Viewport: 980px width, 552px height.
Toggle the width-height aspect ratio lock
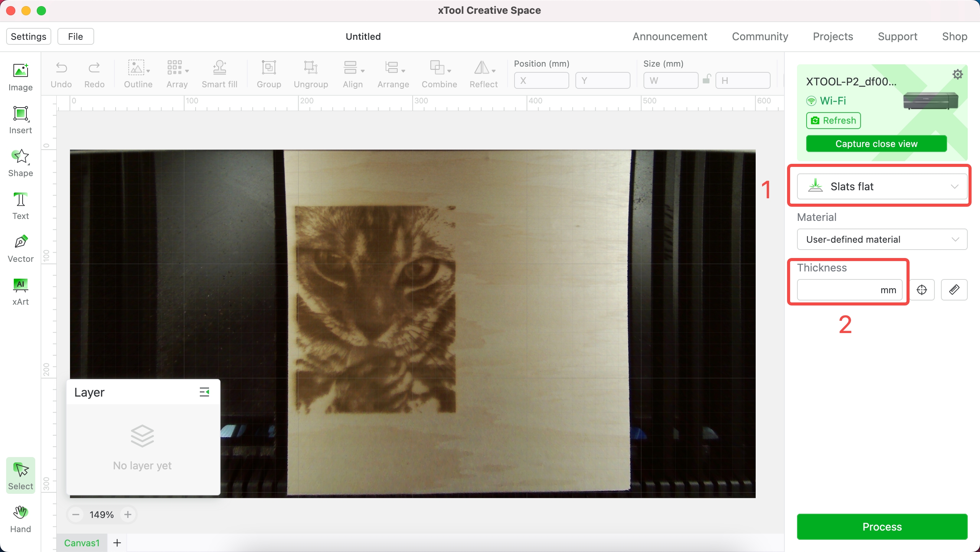(x=706, y=80)
